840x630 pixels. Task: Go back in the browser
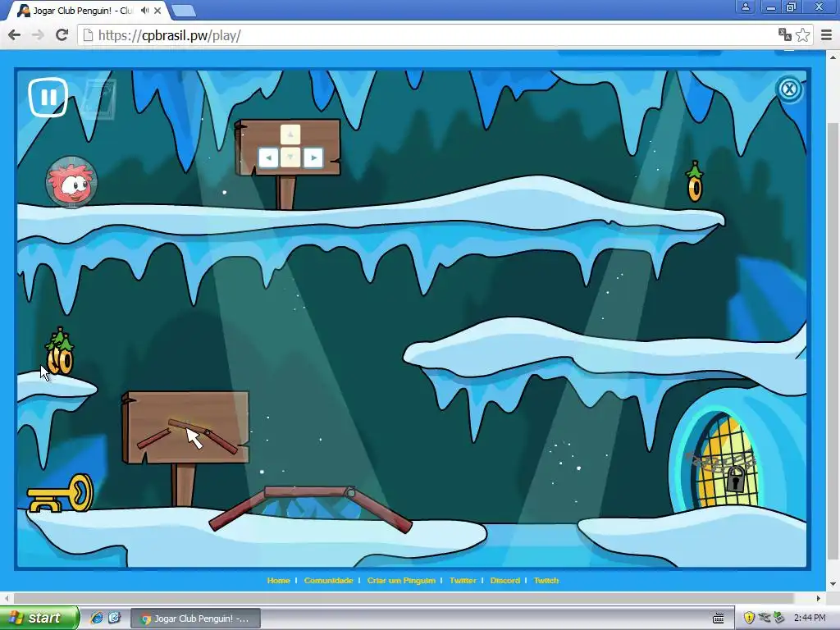coord(15,35)
